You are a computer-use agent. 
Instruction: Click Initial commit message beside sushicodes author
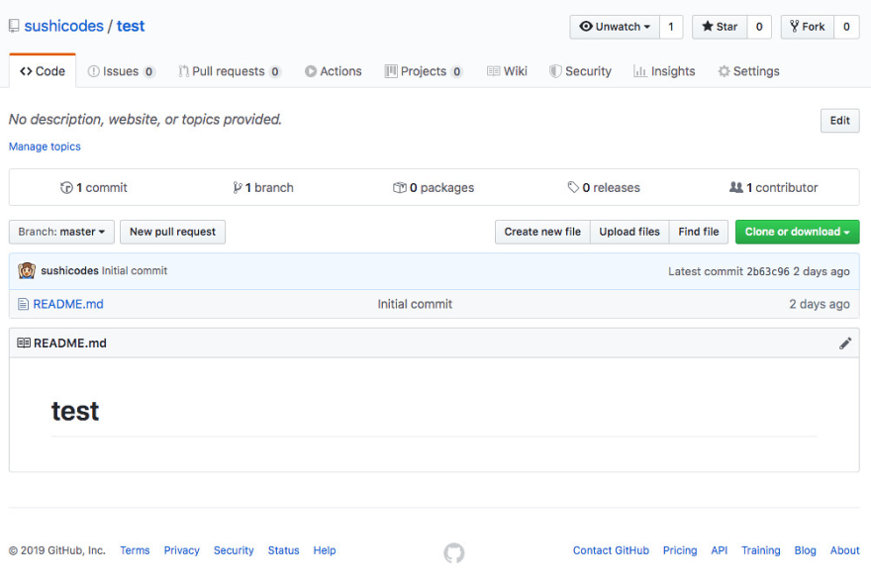pyautogui.click(x=135, y=270)
